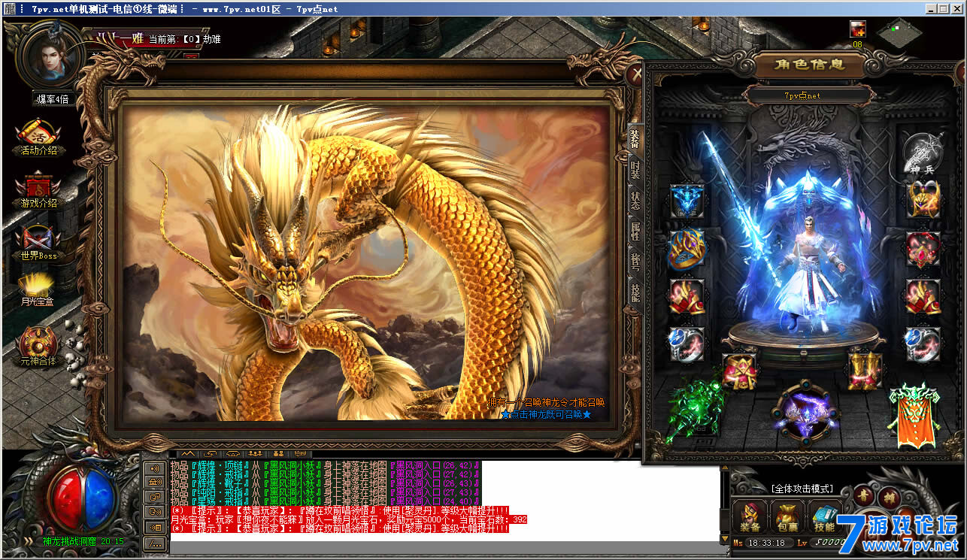The width and height of the screenshot is (967, 560).
Task: Click the /... command chat button
Action: tap(154, 543)
